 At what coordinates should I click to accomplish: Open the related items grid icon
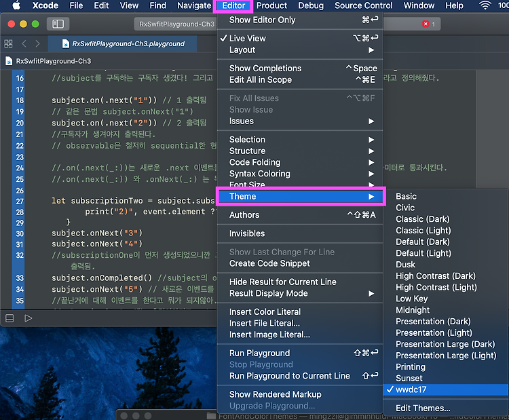[8, 43]
